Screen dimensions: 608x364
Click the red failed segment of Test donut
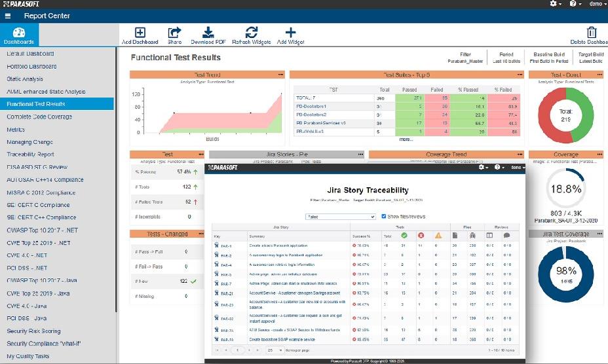coord(548,115)
